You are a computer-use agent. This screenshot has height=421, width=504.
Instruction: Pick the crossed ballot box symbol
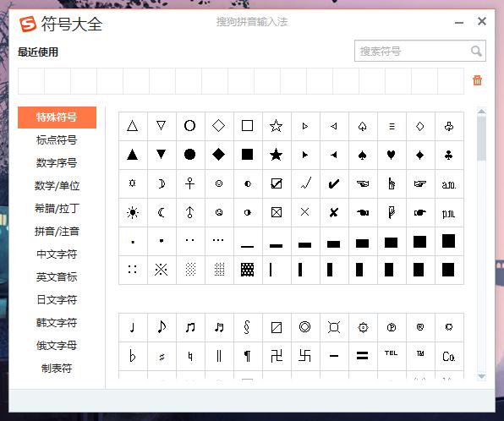click(x=277, y=212)
